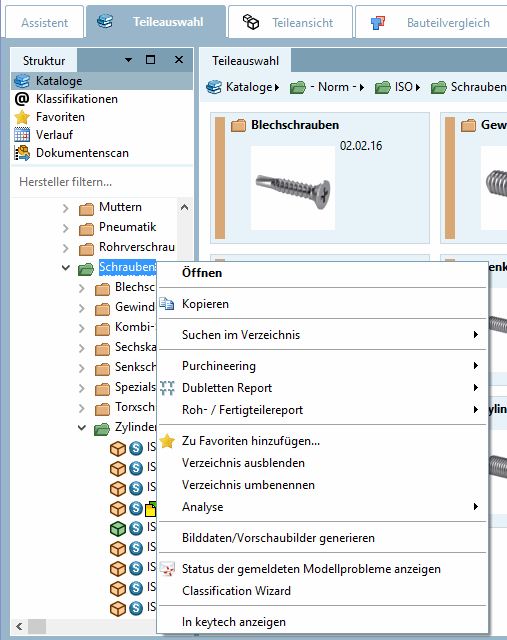Close the Struktur panel
507x640 pixels.
[179, 60]
